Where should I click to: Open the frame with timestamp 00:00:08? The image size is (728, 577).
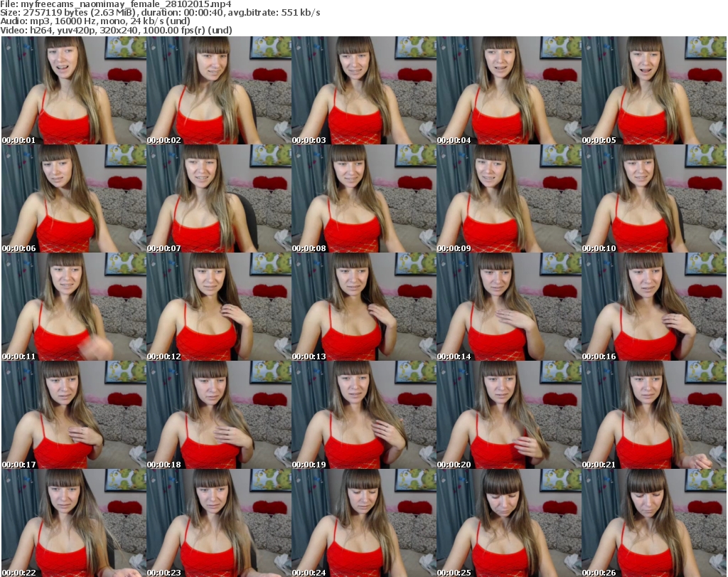[x=364, y=198]
